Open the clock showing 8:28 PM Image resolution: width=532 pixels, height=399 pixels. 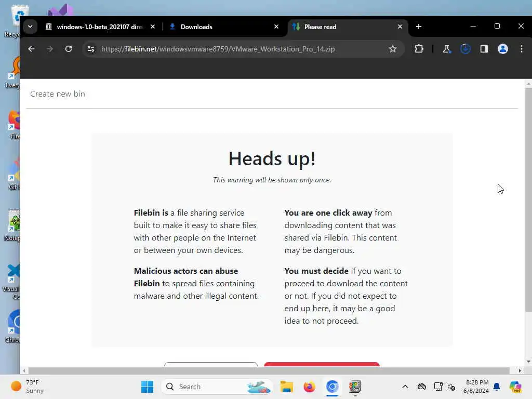pos(476,387)
